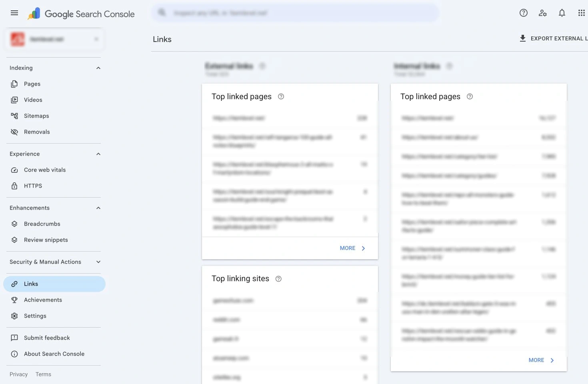588x384 pixels.
Task: Click the Export External Links download icon
Action: [522, 38]
